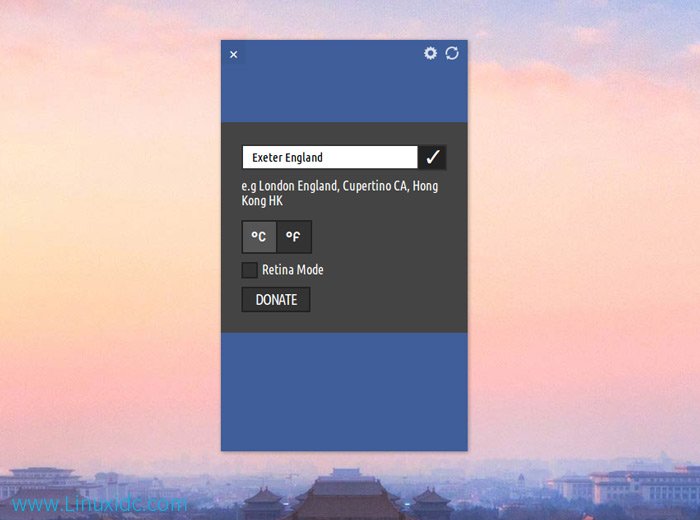Open settings with the gear icon
Image resolution: width=700 pixels, height=520 pixels.
pos(430,53)
